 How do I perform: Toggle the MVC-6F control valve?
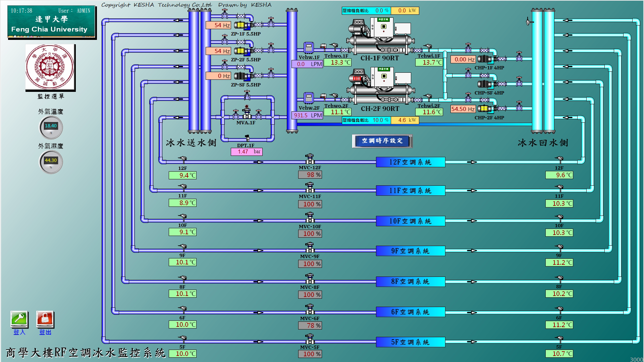click(310, 310)
